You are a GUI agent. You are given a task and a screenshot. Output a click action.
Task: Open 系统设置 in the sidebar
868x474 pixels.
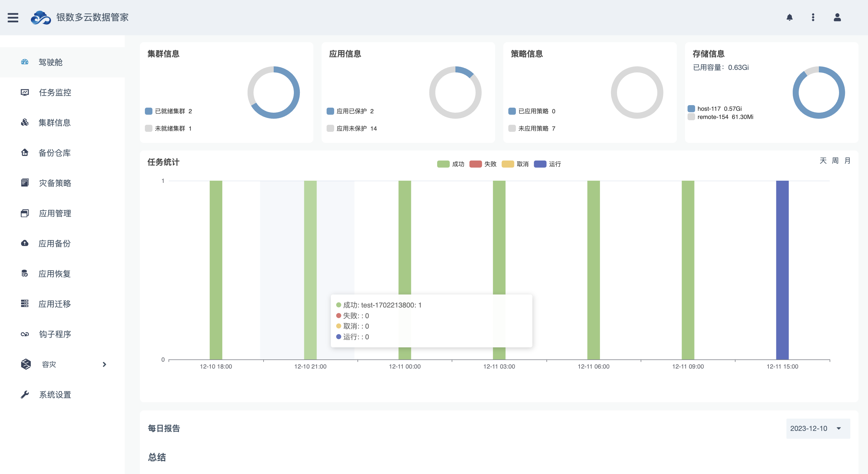[x=62, y=395]
